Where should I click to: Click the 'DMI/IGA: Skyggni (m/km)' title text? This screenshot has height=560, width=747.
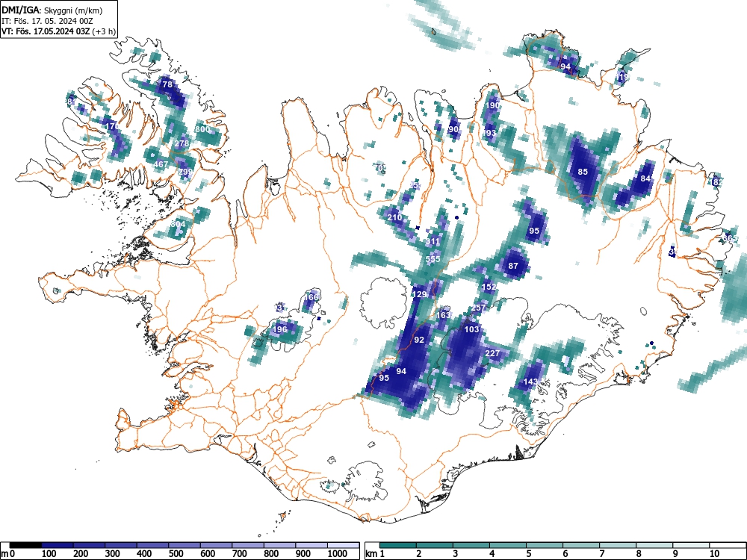[x=52, y=10]
